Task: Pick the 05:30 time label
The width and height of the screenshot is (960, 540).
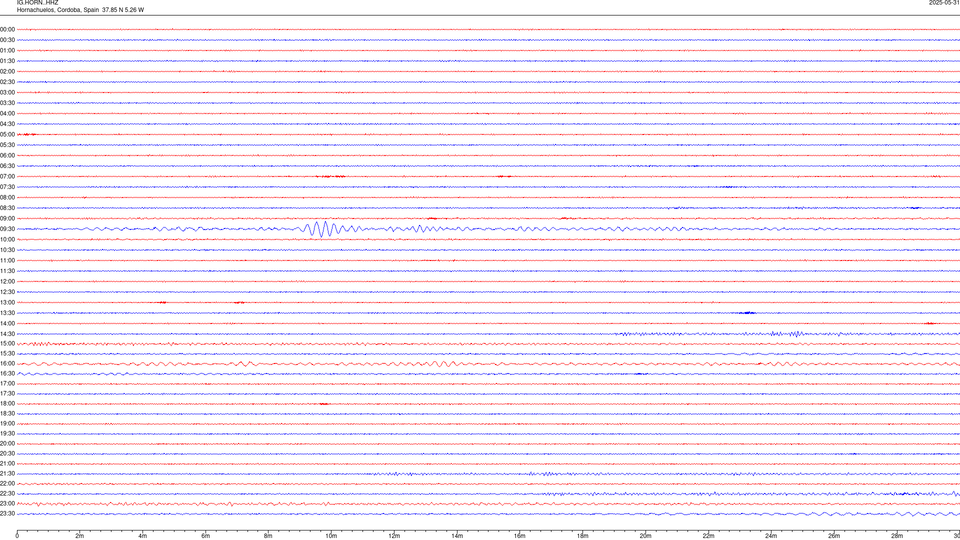Action: pyautogui.click(x=7, y=145)
